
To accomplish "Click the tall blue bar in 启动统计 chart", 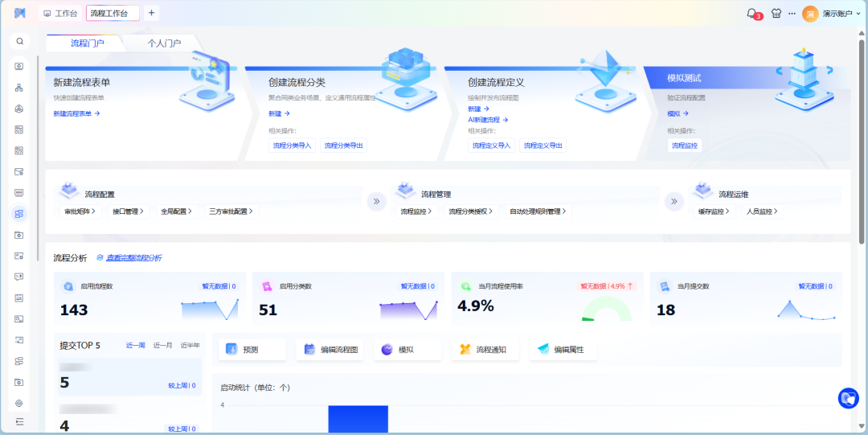I will point(358,418).
